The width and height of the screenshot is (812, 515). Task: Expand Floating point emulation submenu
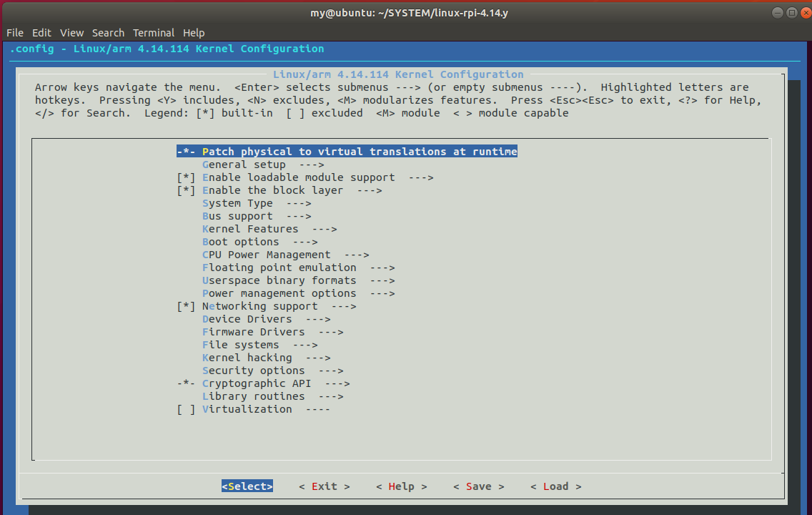click(298, 268)
